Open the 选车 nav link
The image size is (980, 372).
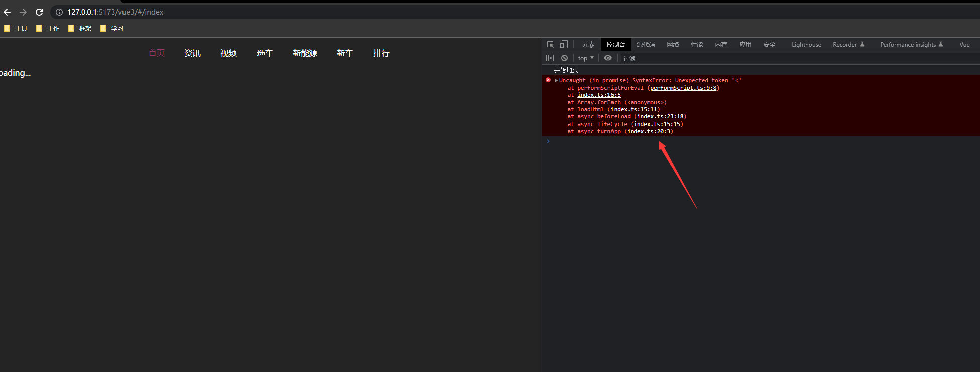[265, 53]
